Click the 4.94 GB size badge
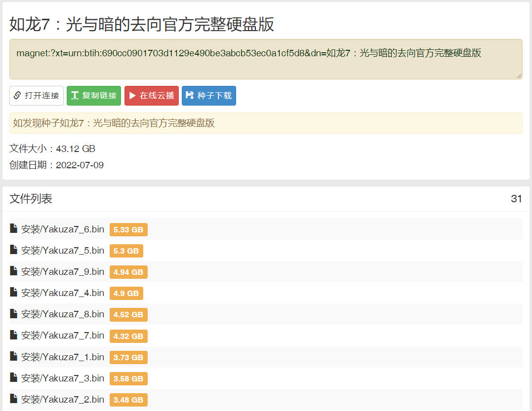The height and width of the screenshot is (411, 532). coord(128,272)
